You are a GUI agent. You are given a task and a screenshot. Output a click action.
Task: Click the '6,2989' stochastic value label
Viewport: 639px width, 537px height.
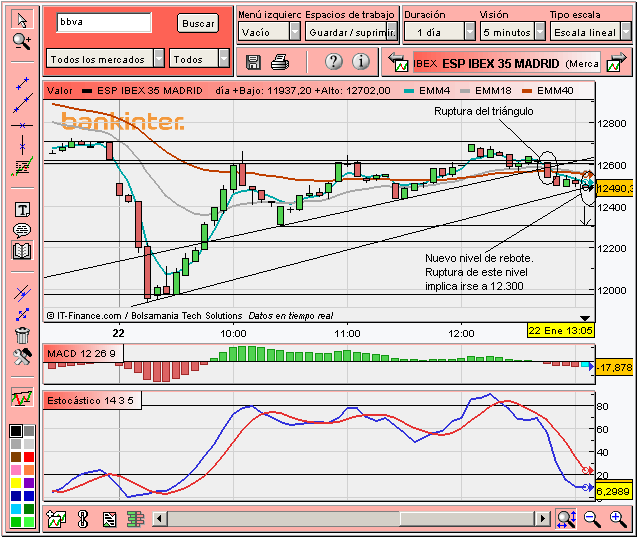[x=613, y=491]
